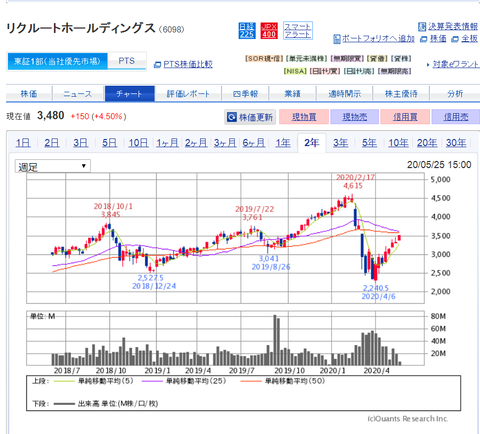480x434 pixels.
Task: Switch to the 株価 tab
Action: 29,94
